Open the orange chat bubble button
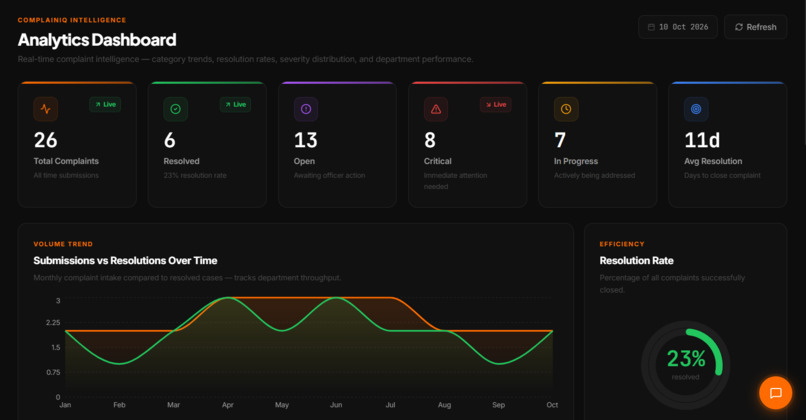This screenshot has width=806, height=420. tap(776, 393)
